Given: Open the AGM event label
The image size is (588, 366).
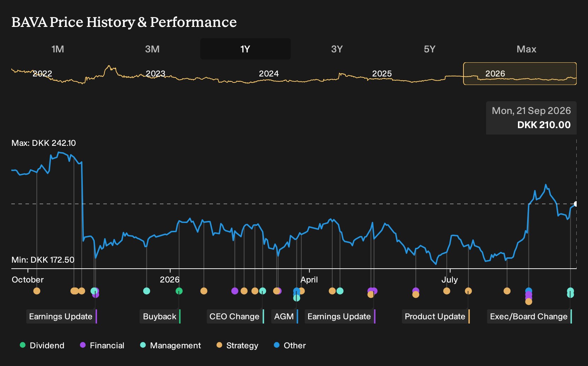Looking at the screenshot, I should point(285,316).
